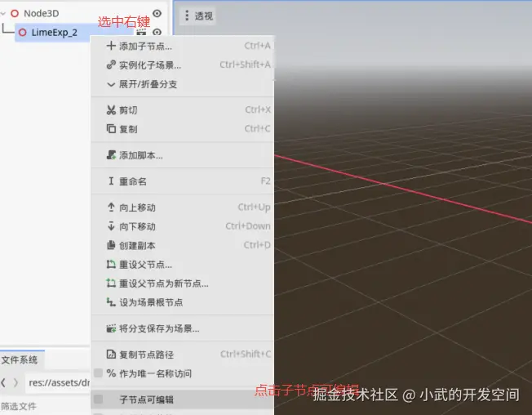Choose 添加子节点 from context menu

click(x=182, y=46)
